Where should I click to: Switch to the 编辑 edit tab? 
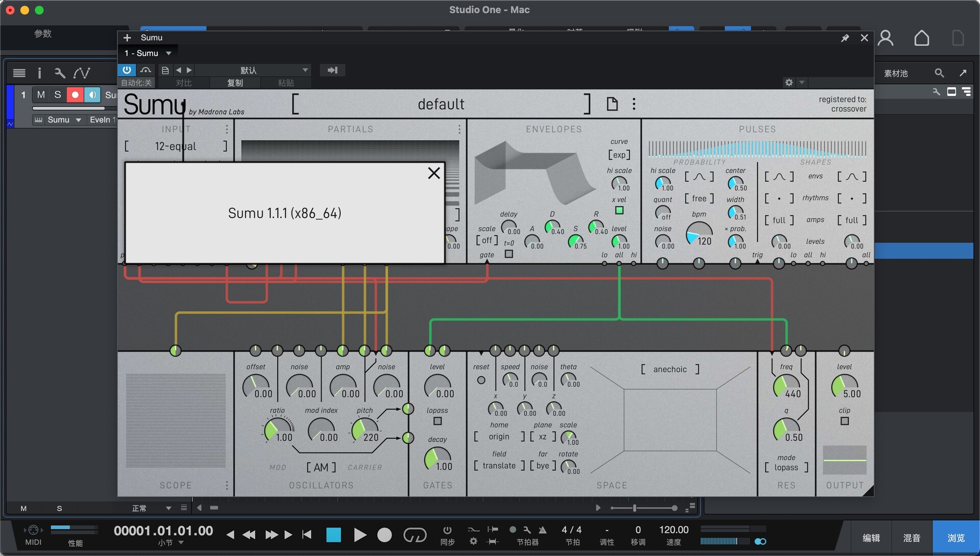[x=871, y=538]
